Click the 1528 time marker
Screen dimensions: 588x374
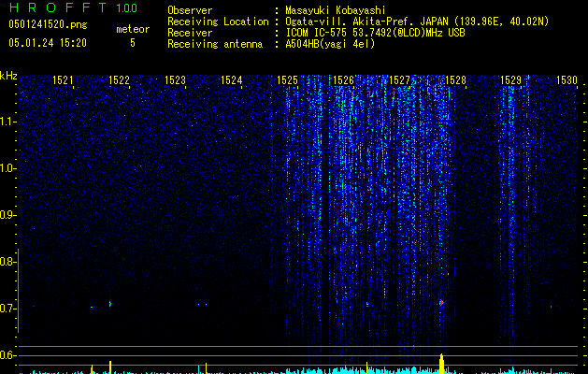[x=455, y=79]
